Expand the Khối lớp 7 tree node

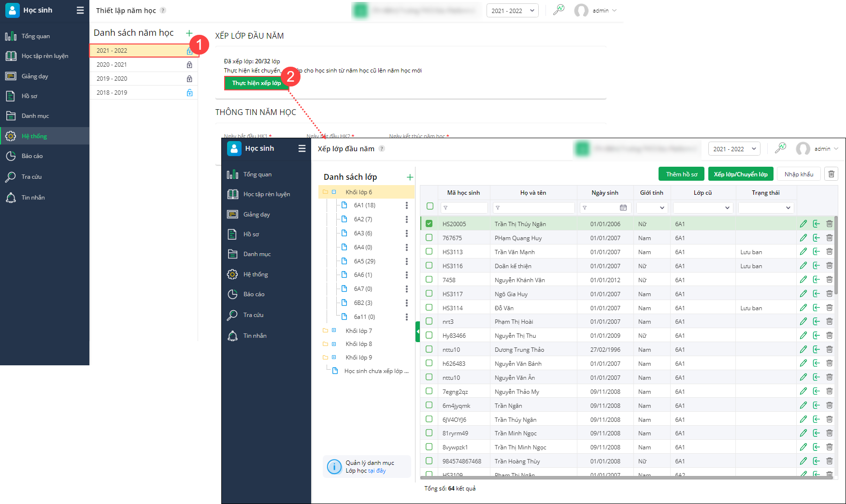coord(334,331)
